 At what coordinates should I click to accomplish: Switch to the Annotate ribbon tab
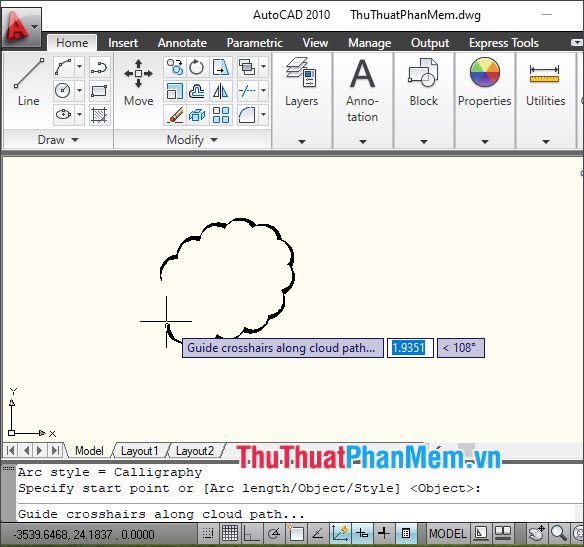(182, 43)
